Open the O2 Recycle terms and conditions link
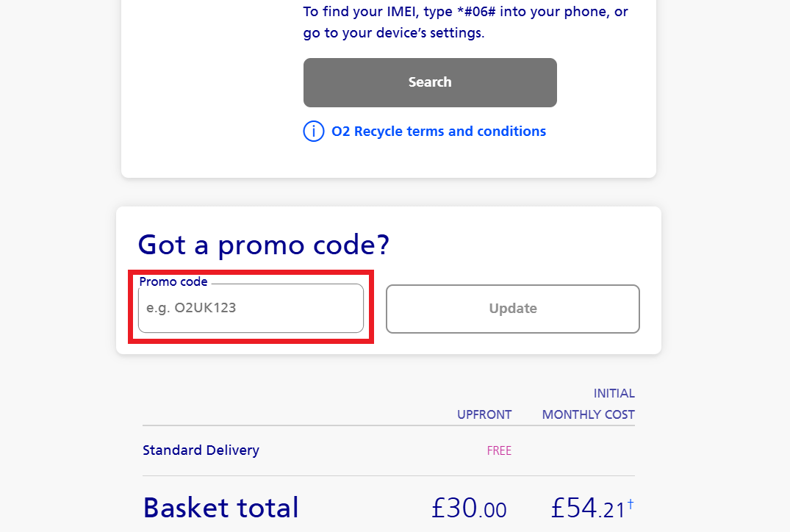790x532 pixels. point(438,131)
